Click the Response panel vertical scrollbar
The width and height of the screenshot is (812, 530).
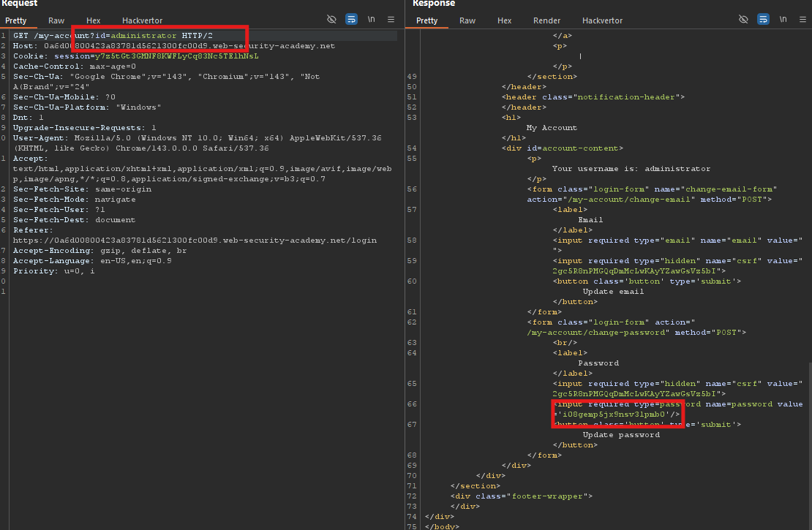coord(810,445)
